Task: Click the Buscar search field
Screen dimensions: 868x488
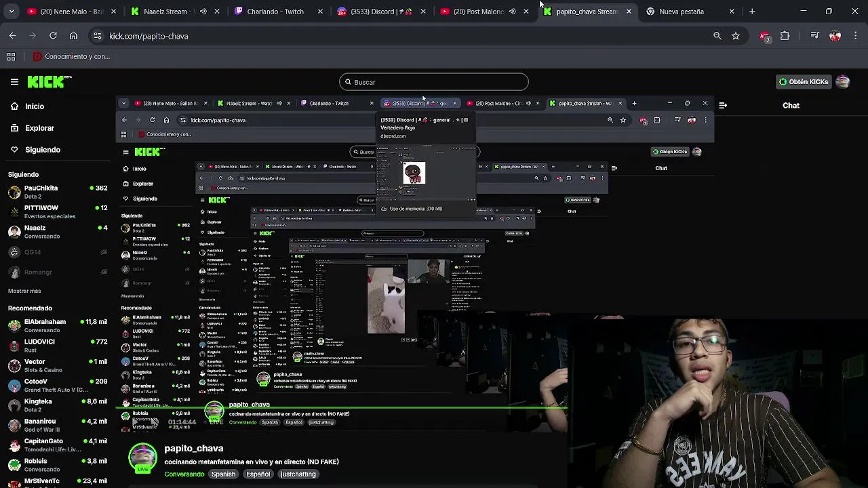Action: [434, 82]
